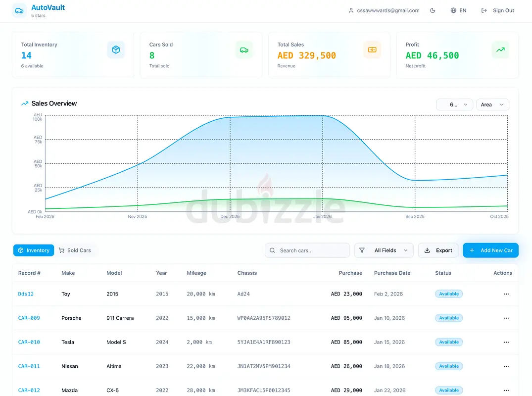Open actions menu for the Porsche row
Screen dimensions: 532x396
(x=506, y=318)
